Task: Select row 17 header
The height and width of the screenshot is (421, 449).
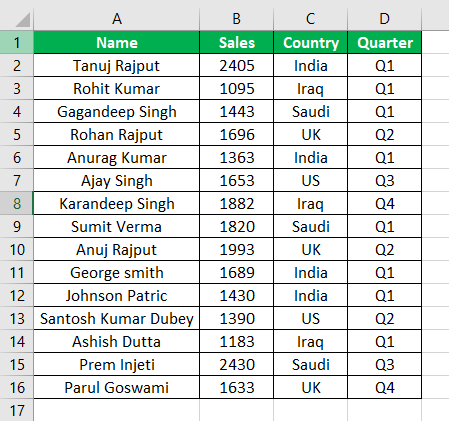Action: 17,410
